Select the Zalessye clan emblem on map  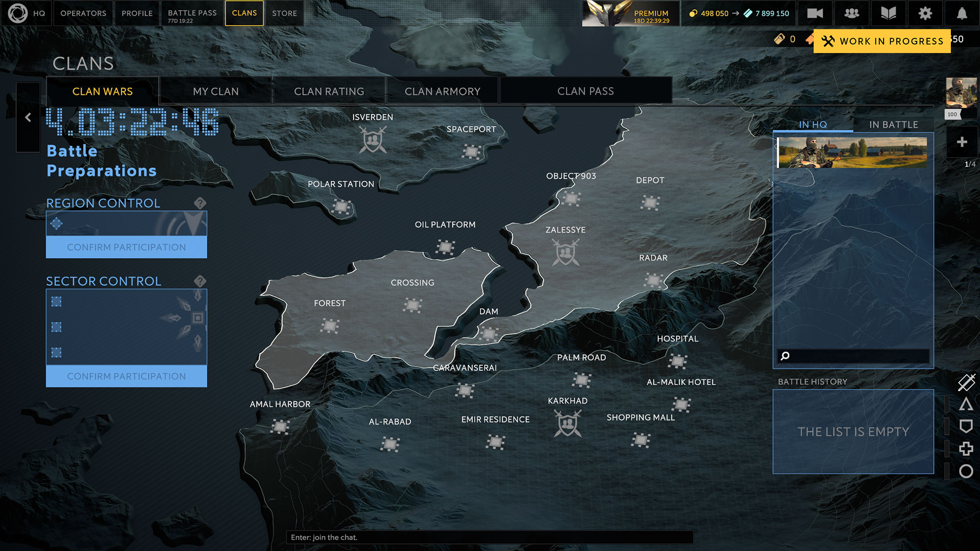pos(566,253)
